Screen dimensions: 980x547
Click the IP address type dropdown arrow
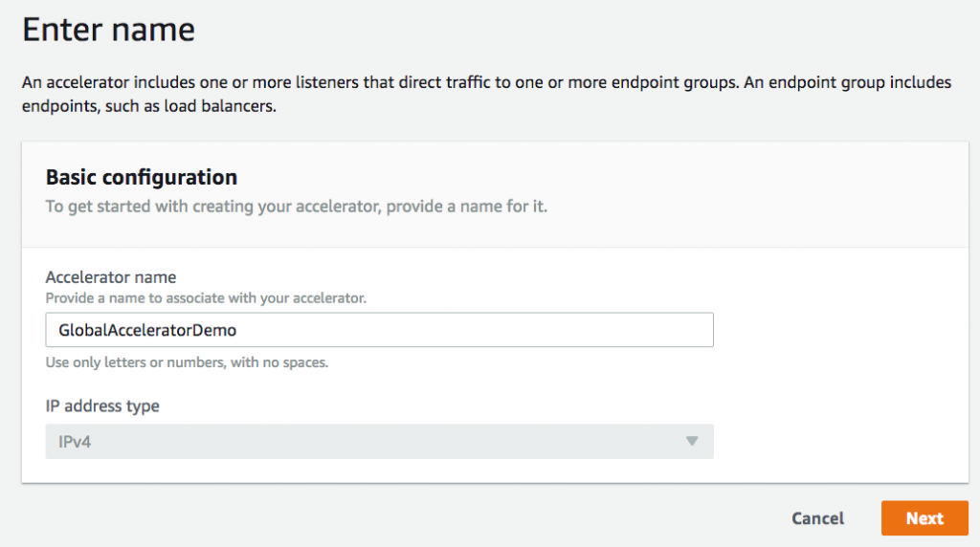[692, 442]
